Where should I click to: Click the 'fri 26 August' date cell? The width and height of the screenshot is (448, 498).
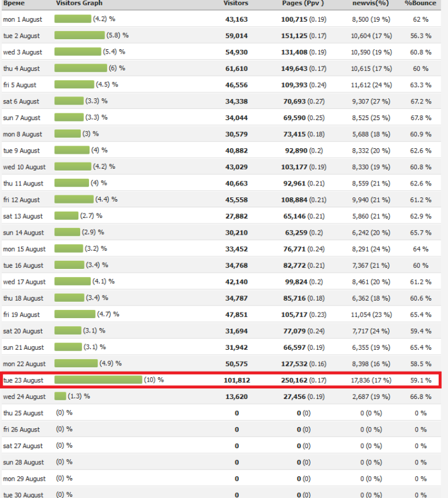tap(22, 430)
